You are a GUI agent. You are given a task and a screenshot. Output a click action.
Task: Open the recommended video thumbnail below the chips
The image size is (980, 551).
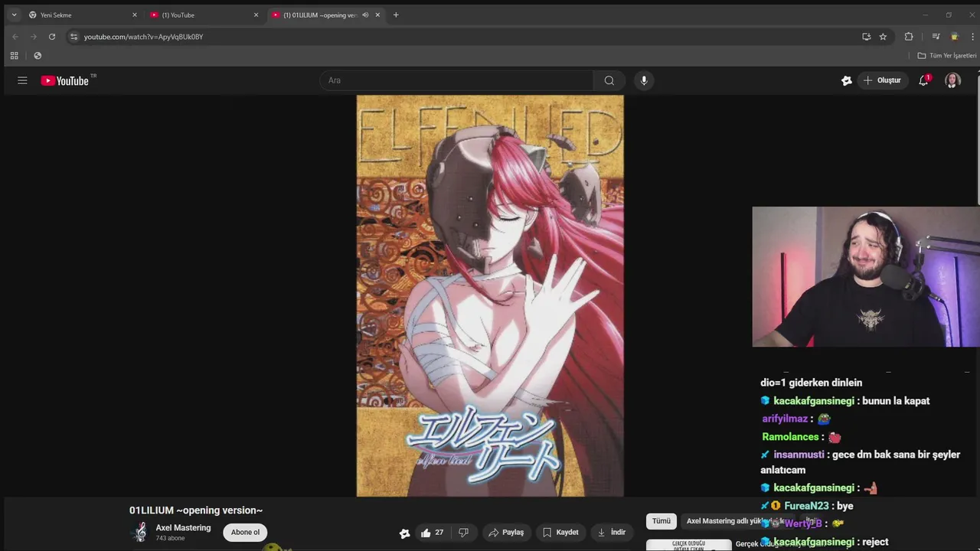tap(688, 545)
